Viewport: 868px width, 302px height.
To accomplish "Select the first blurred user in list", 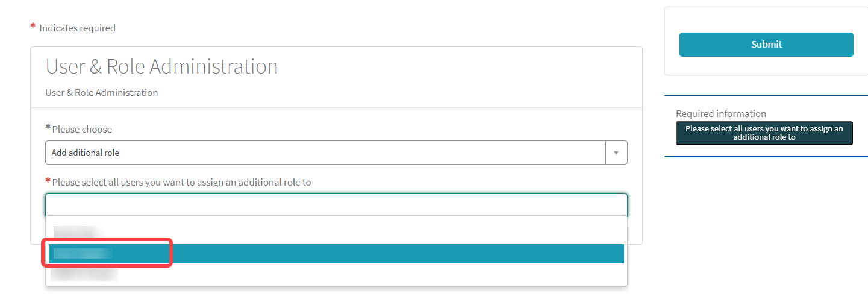I will pos(75,233).
